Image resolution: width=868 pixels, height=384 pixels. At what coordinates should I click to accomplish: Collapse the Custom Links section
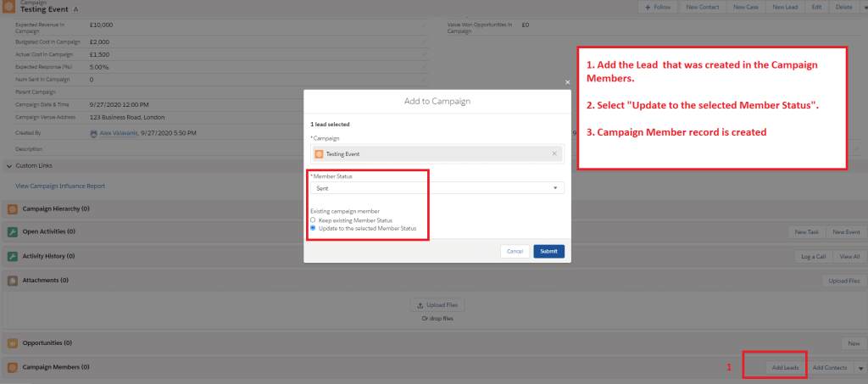pos(9,166)
